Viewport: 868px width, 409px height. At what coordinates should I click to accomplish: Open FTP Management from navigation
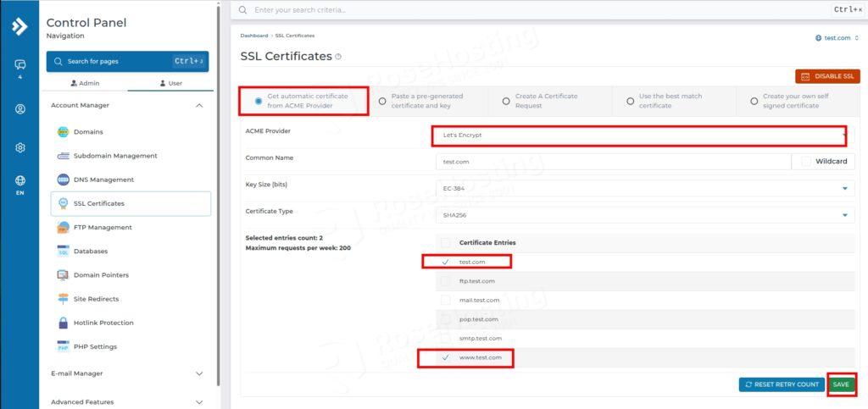[103, 227]
